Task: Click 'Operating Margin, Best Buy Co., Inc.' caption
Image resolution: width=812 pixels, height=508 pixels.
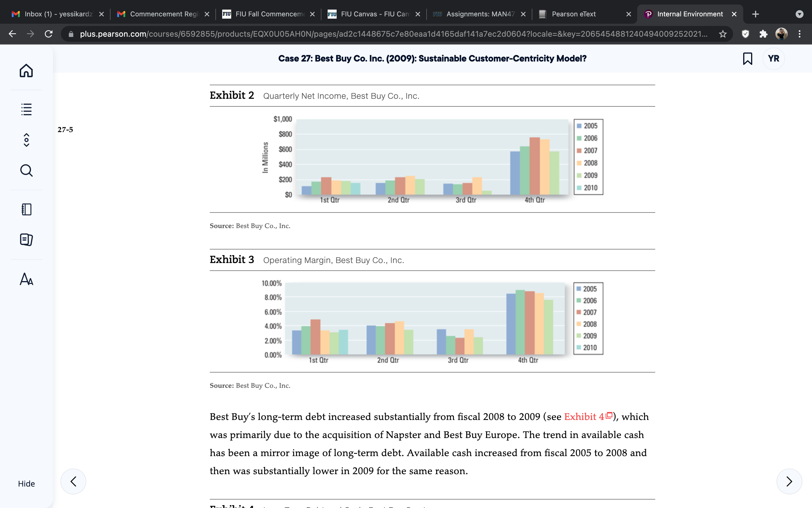Action: (x=334, y=260)
